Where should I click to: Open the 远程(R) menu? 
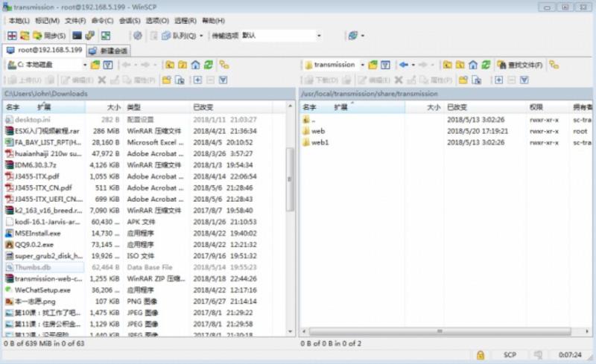[x=186, y=21]
